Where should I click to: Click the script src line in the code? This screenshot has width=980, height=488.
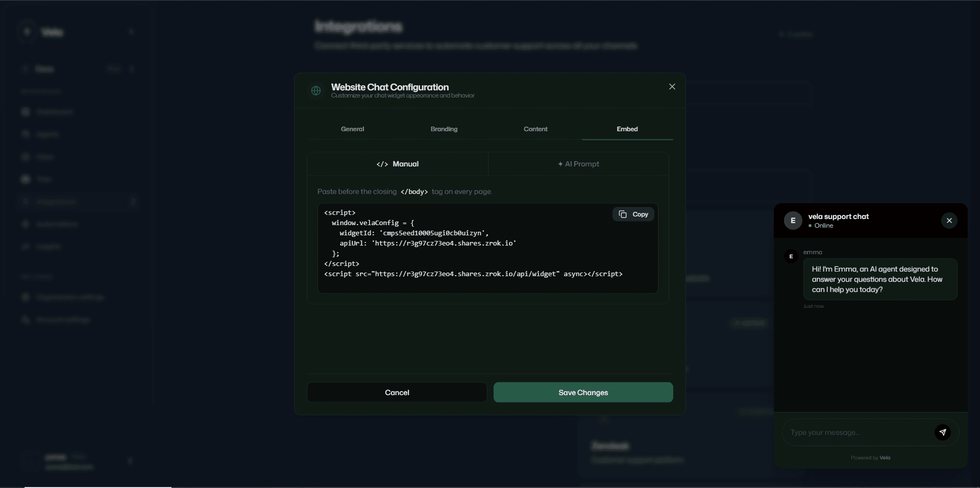(473, 274)
